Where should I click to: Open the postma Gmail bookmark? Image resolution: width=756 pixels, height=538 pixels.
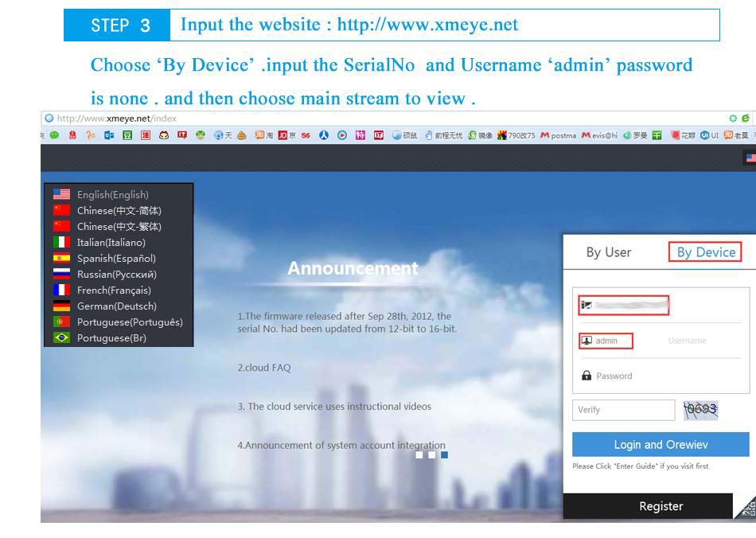pyautogui.click(x=559, y=135)
